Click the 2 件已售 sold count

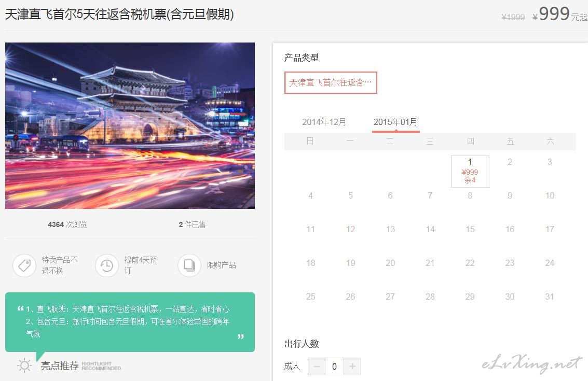tap(193, 224)
